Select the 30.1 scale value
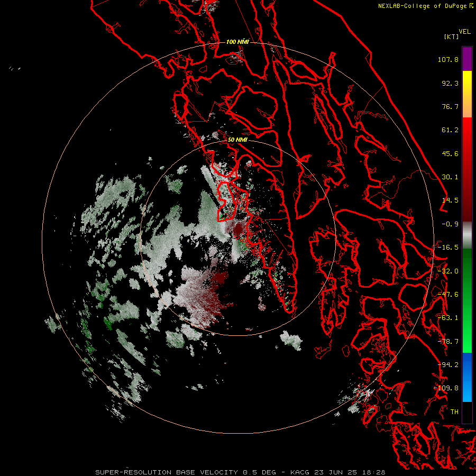The height and width of the screenshot is (476, 476). point(450,177)
